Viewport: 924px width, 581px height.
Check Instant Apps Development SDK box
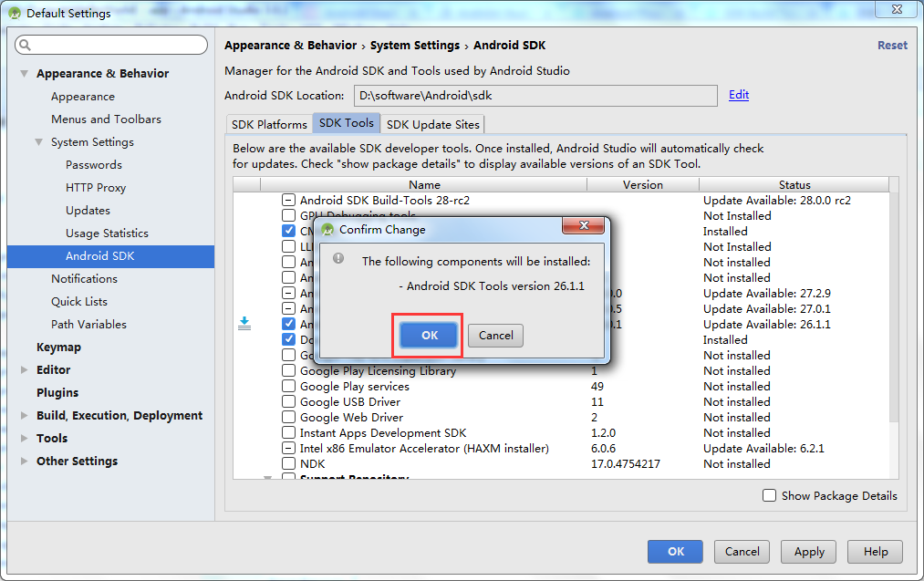pos(289,432)
